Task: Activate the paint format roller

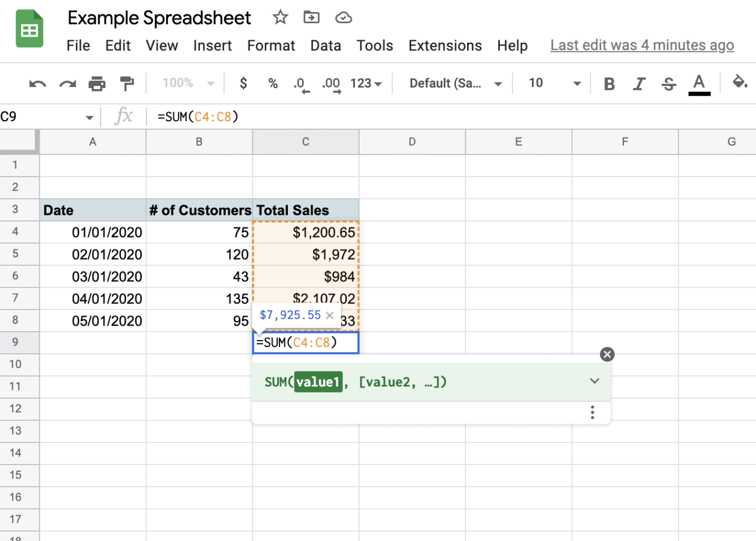Action: [127, 84]
